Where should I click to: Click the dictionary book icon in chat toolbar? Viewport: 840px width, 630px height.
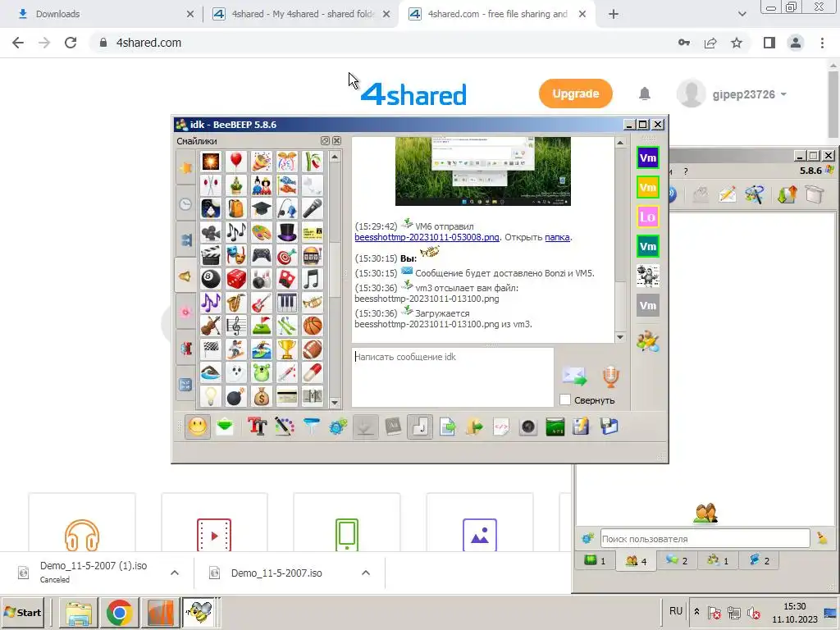tap(393, 427)
